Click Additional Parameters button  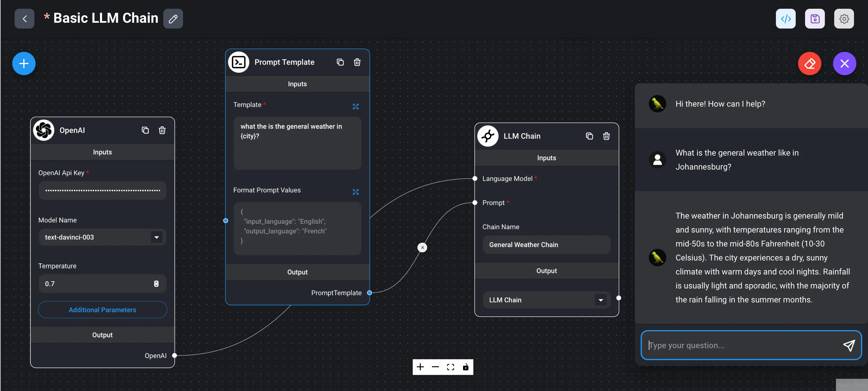102,309
